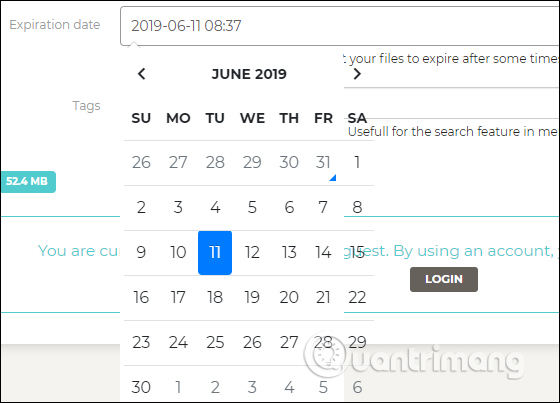Select June 23 date
The image size is (560, 403).
pyautogui.click(x=141, y=343)
